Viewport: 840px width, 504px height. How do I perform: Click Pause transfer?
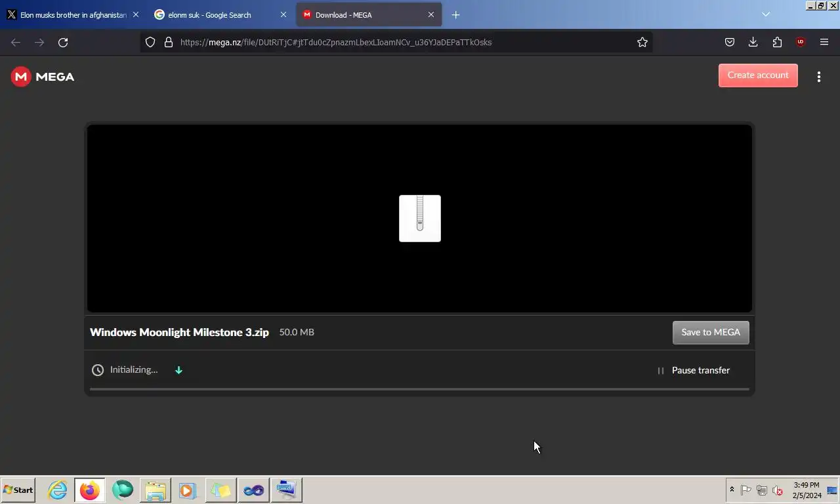click(x=701, y=371)
